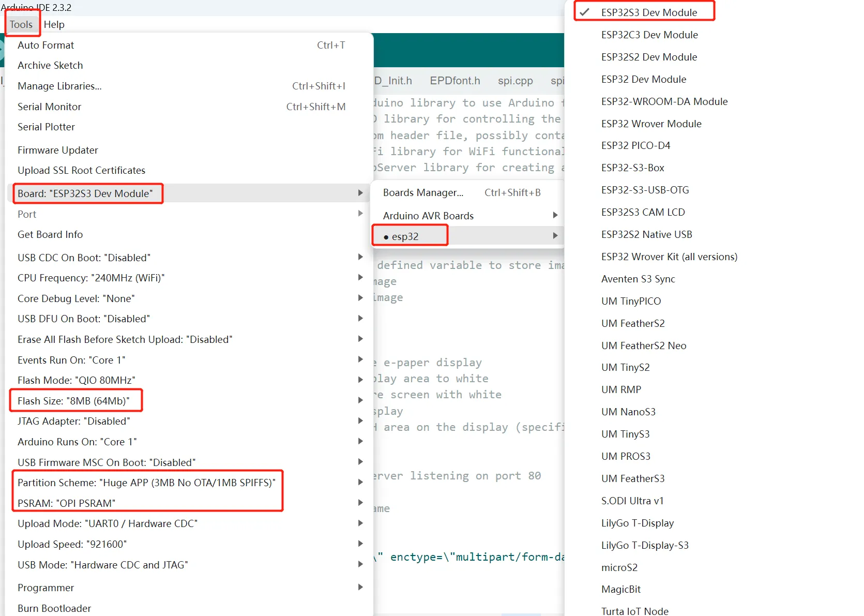Open the Tools menu
The height and width of the screenshot is (616, 864).
pyautogui.click(x=21, y=24)
